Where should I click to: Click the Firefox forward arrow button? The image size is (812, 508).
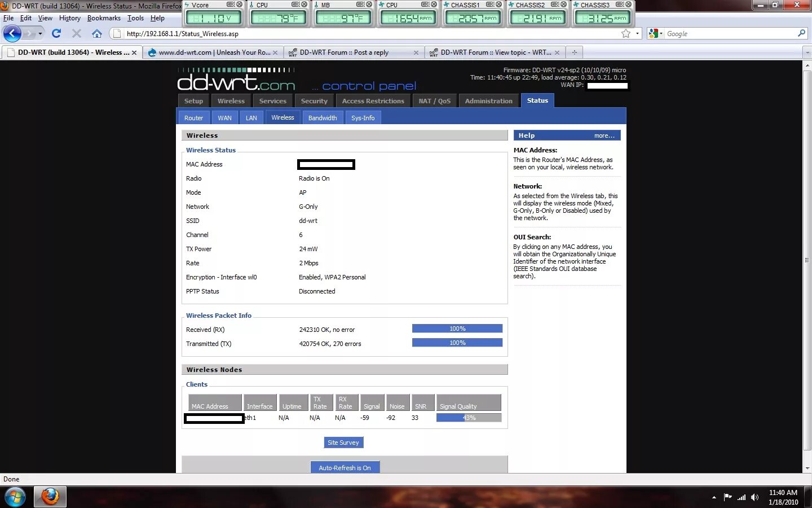29,34
